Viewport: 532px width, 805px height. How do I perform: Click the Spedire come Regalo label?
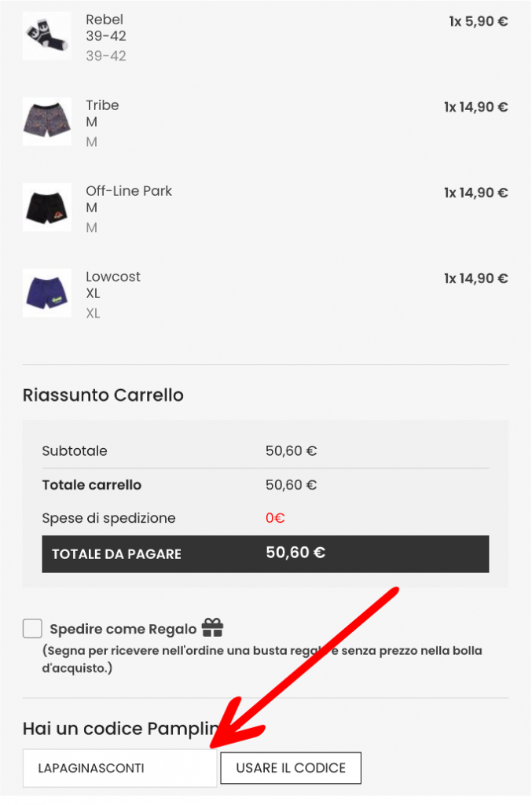point(123,629)
